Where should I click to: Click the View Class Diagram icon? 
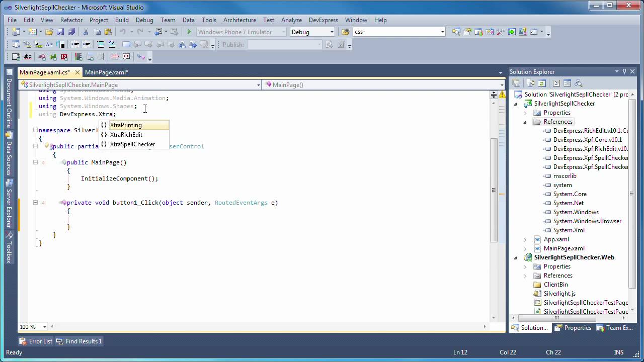tap(578, 83)
